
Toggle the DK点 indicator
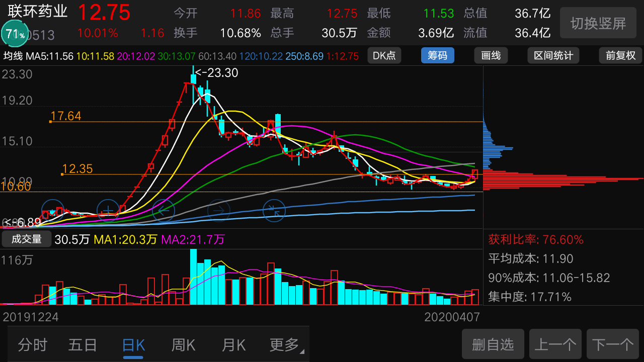pos(384,55)
